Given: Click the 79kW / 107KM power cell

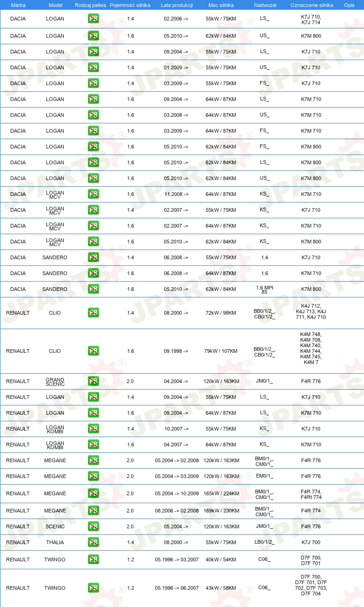Looking at the screenshot, I should (221, 351).
